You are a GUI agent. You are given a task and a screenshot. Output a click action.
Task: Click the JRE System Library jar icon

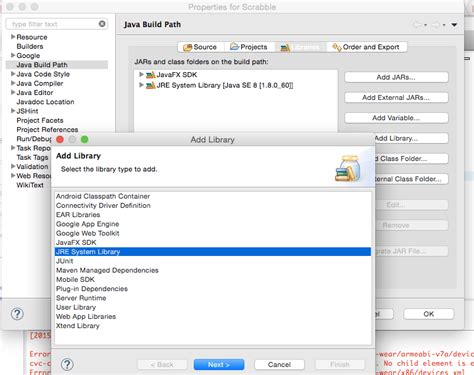151,86
